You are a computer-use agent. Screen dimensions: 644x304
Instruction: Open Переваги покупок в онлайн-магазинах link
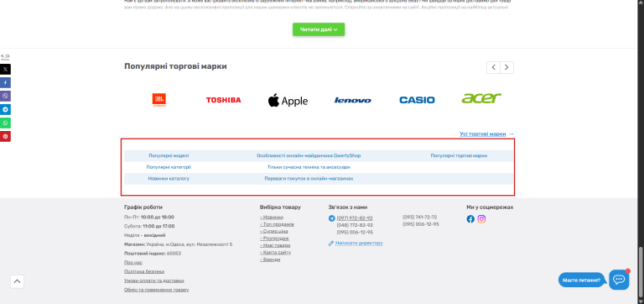click(309, 179)
